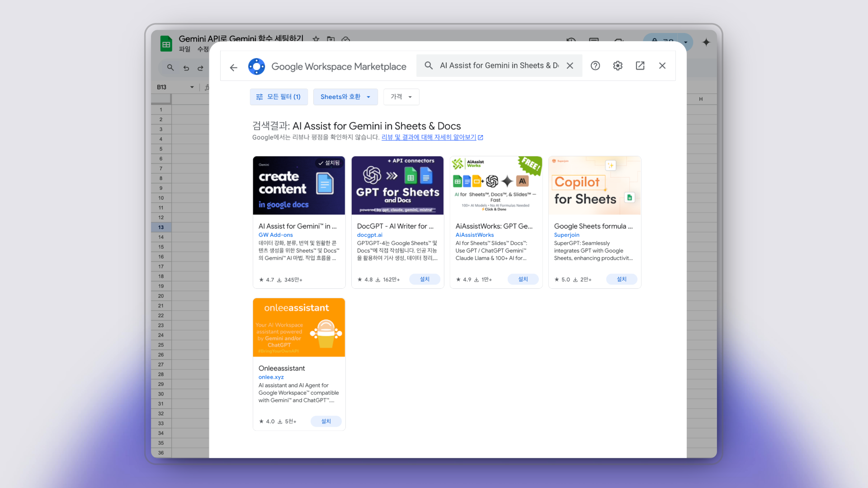Click the 'Onleeassistant' card title

(x=282, y=368)
